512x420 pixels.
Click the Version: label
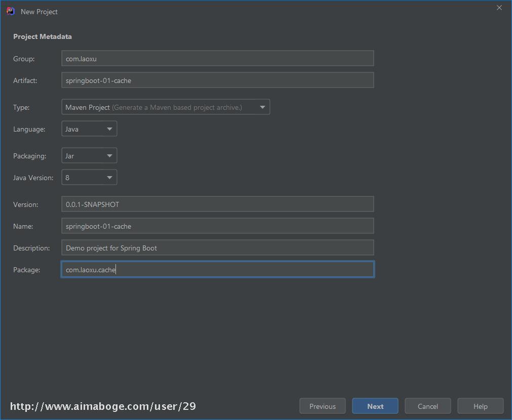pyautogui.click(x=25, y=204)
